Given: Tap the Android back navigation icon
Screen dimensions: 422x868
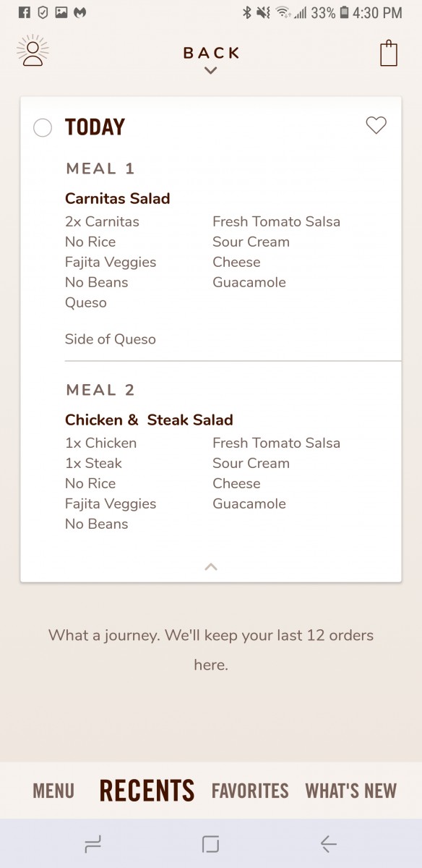Looking at the screenshot, I should 329,843.
